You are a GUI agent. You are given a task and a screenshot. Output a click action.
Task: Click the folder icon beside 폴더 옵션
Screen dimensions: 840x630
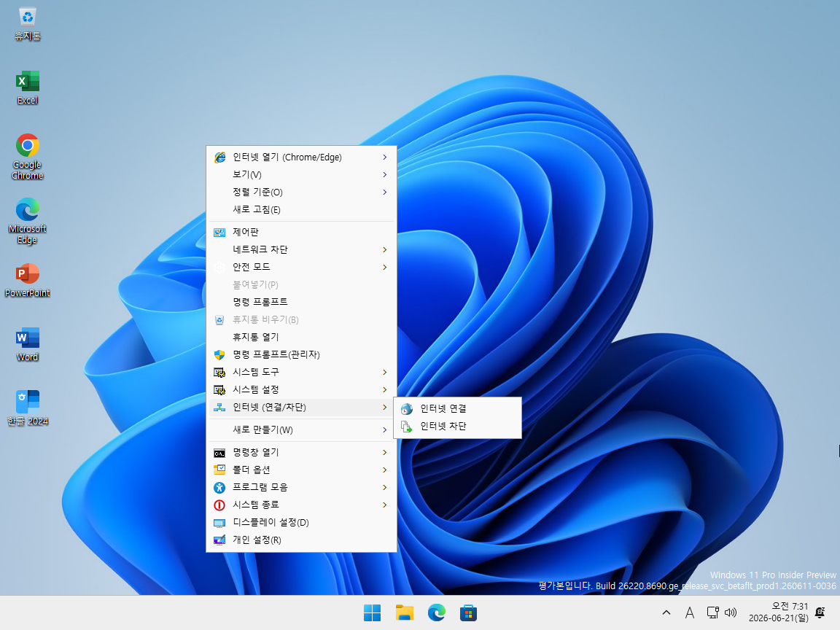[x=219, y=470]
